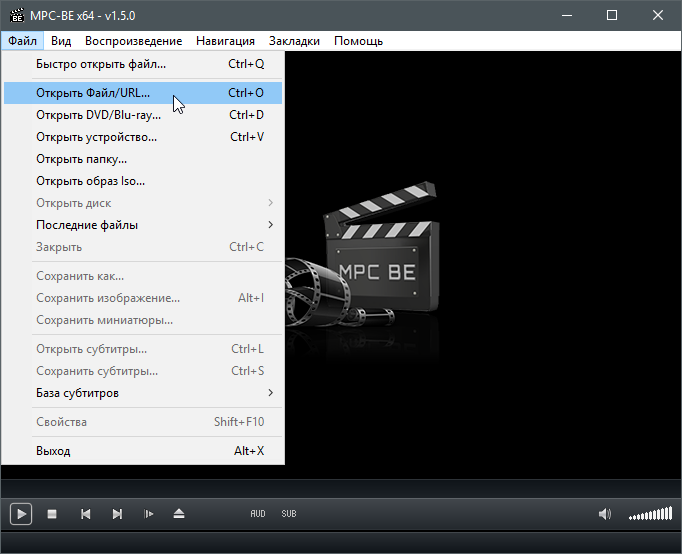682x554 pixels.
Task: Open the Воспроизведение menu
Action: (x=134, y=41)
